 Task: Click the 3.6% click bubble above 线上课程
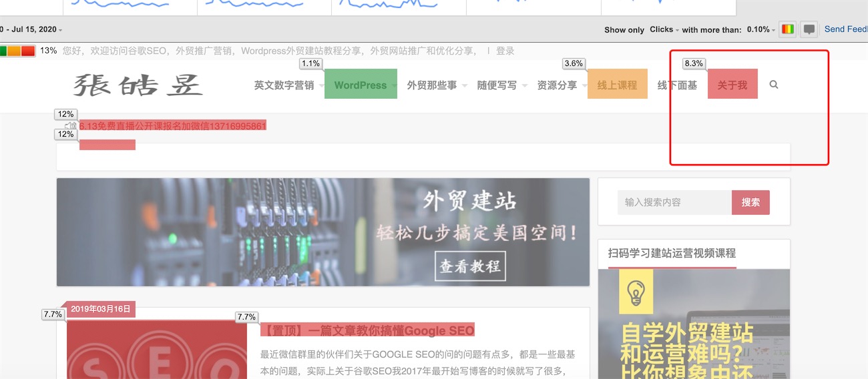574,64
